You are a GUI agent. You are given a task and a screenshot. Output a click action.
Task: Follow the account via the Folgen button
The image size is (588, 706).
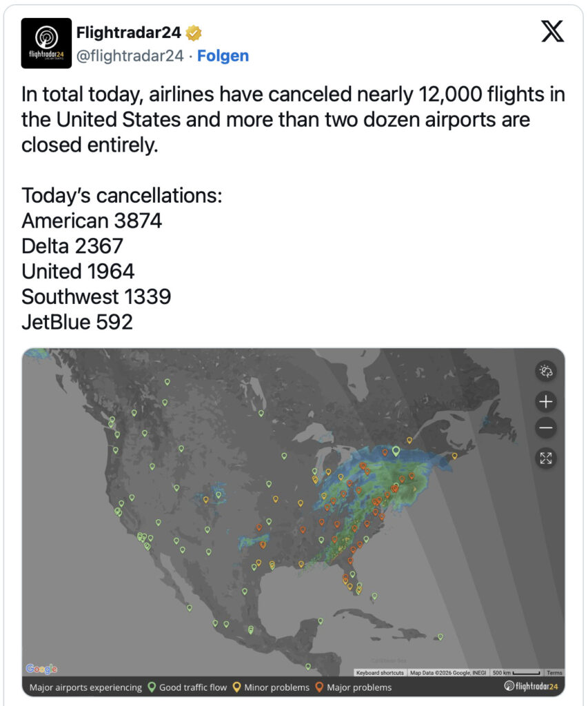223,56
